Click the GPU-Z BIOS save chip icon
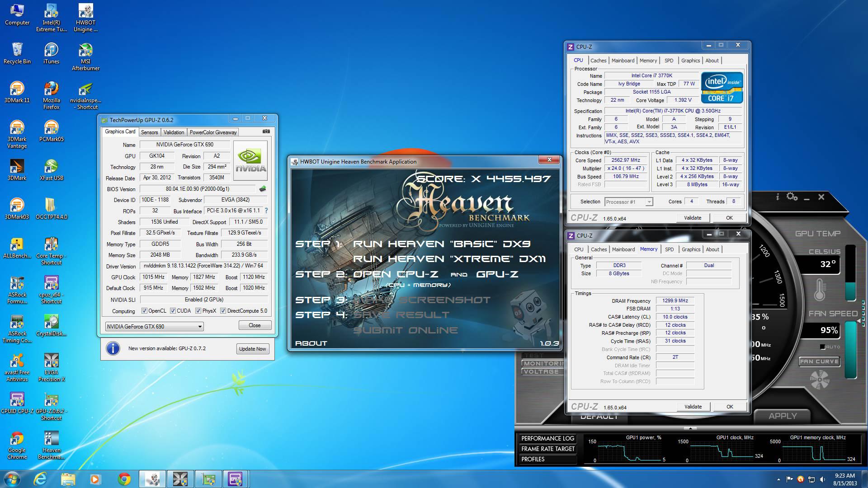This screenshot has height=488, width=868. click(262, 189)
